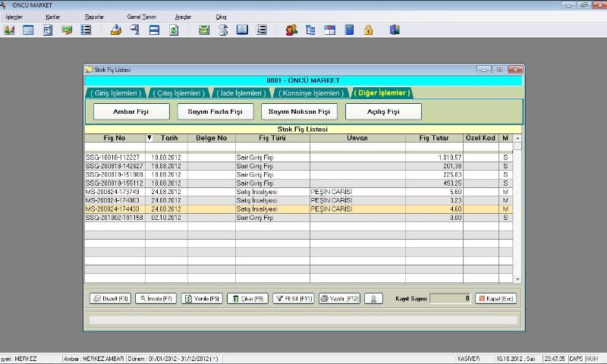Select row MS-200824-174003

point(298,200)
